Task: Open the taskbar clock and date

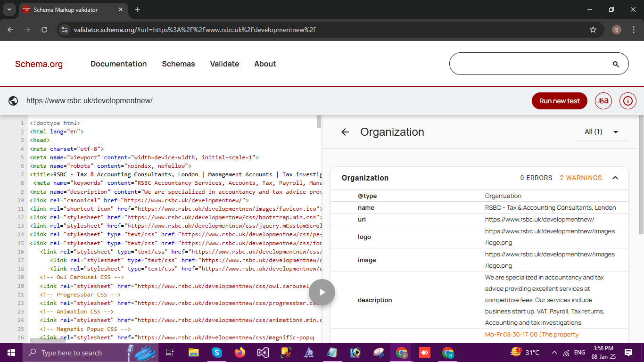Action: (603, 353)
